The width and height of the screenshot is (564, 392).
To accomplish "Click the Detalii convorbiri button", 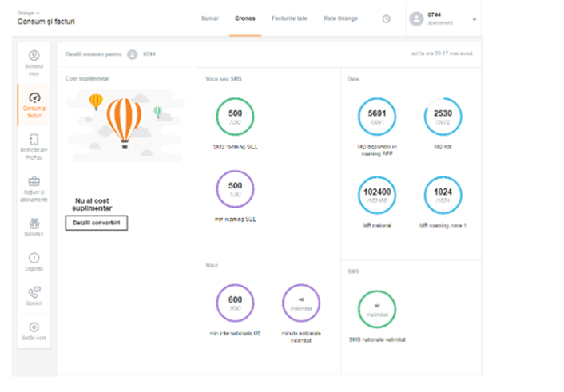I will 96,223.
